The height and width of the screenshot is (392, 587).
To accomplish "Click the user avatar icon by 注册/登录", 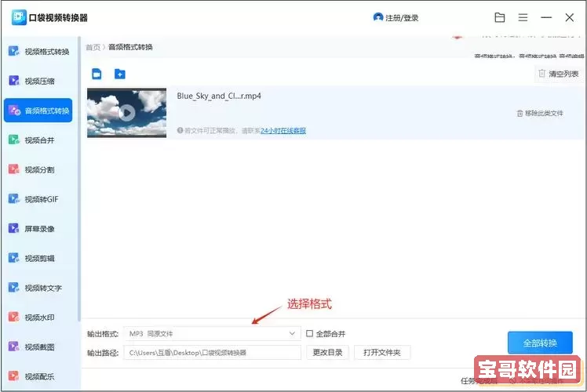I will coord(378,17).
